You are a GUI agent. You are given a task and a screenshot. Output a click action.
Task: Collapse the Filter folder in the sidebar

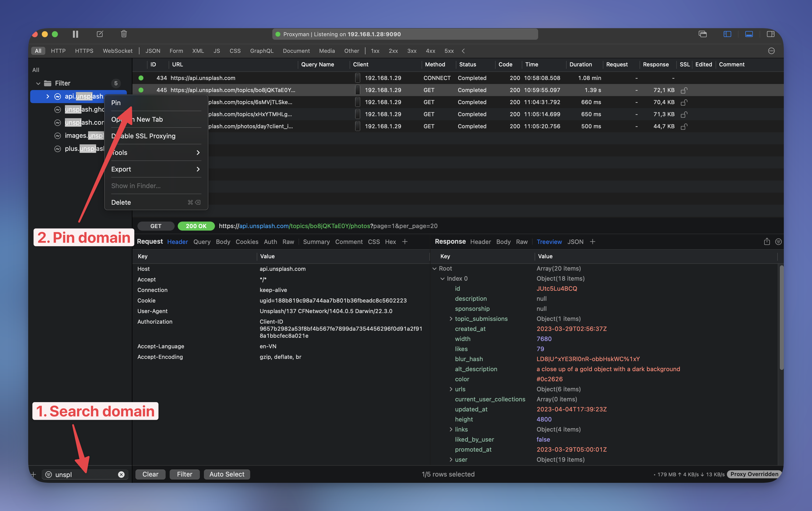[38, 83]
